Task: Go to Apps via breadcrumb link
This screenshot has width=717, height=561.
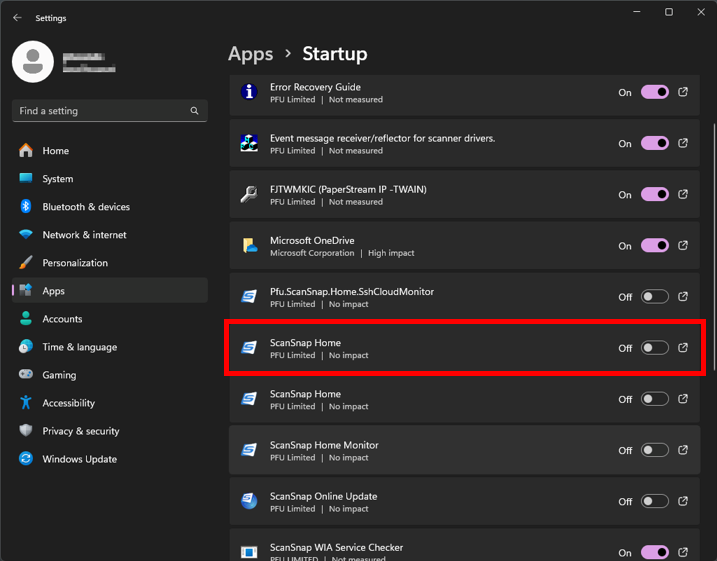Action: coord(251,54)
